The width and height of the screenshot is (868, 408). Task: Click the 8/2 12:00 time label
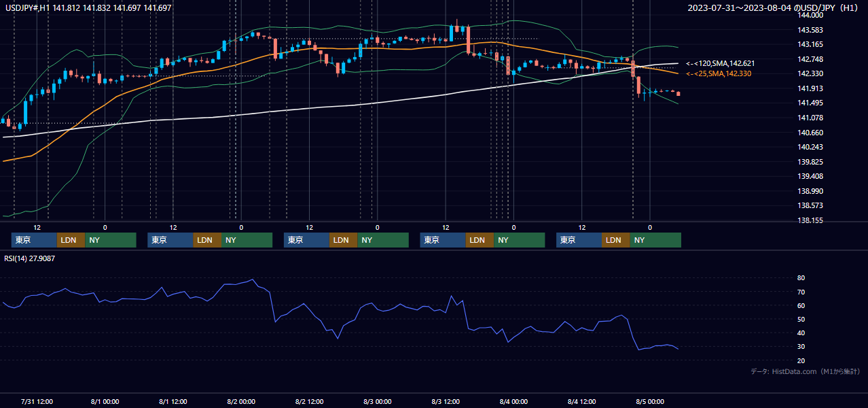[310, 401]
